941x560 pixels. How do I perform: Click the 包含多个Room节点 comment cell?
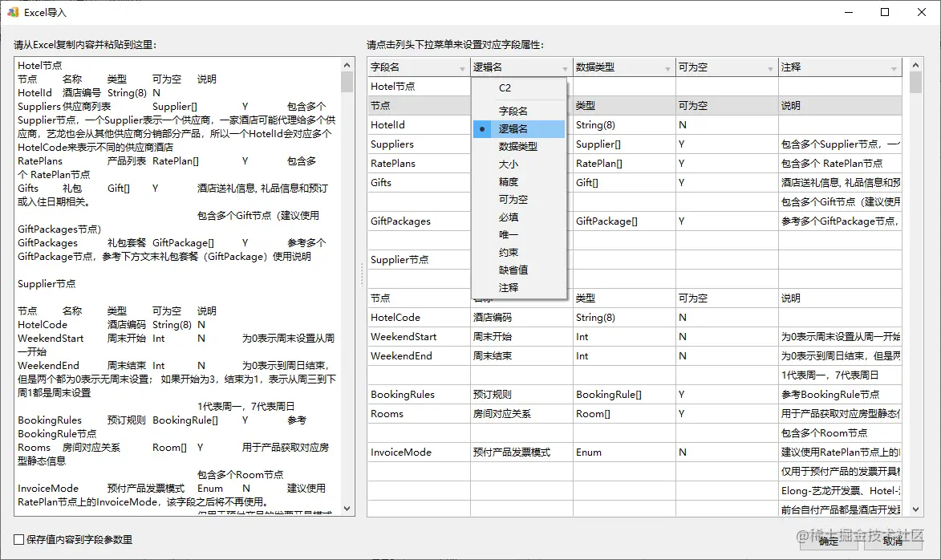840,432
